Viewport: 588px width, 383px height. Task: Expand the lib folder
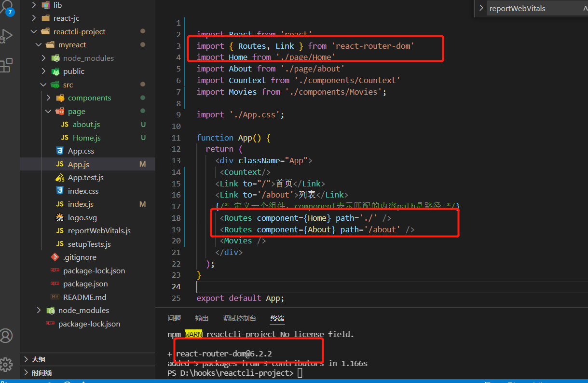(x=34, y=5)
